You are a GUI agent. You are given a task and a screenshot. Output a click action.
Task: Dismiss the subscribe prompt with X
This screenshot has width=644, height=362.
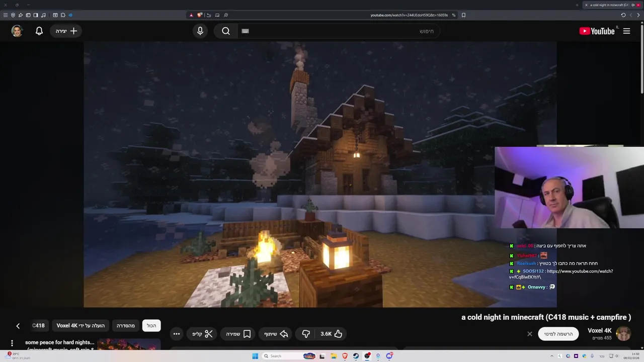(530, 334)
